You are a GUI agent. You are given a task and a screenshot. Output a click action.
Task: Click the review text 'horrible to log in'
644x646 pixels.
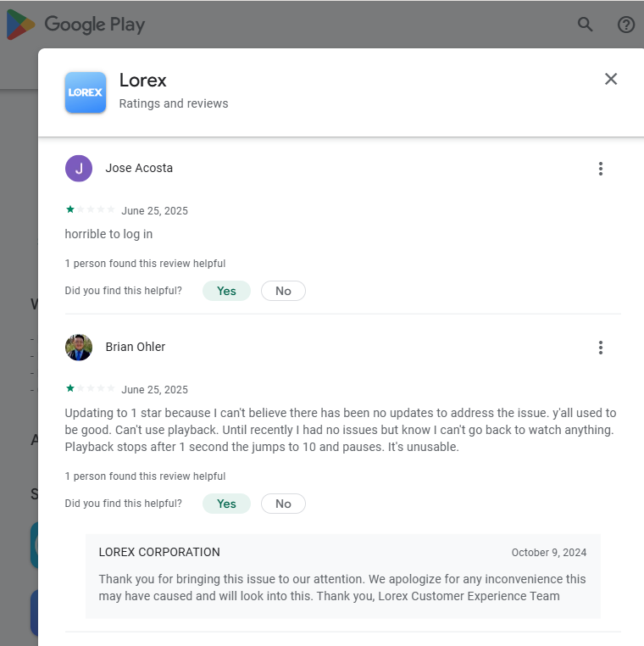[x=108, y=234]
